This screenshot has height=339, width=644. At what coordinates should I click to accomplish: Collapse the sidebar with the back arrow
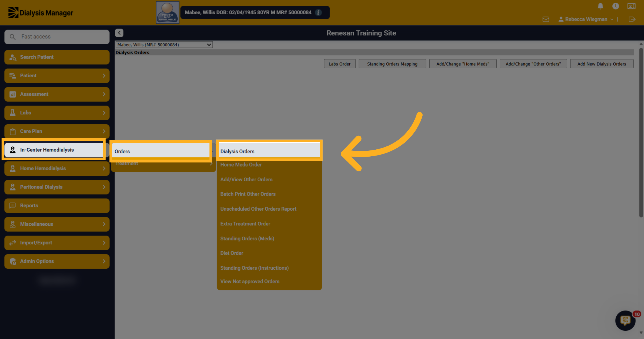coord(119,33)
